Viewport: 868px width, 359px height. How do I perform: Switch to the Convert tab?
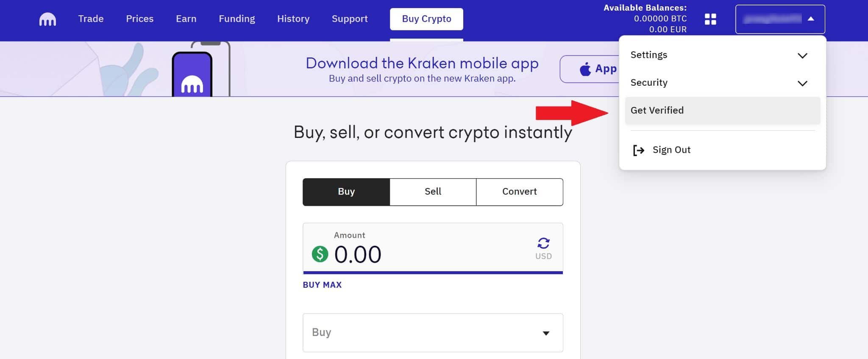coord(519,191)
